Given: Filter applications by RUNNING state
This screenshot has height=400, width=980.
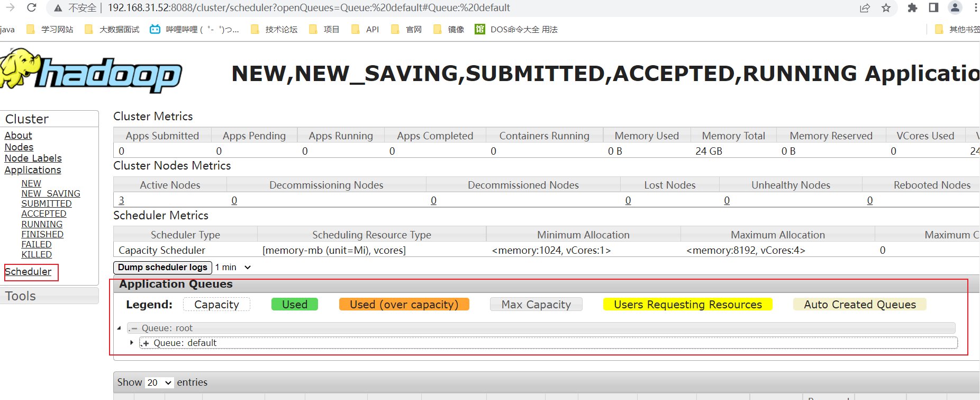Looking at the screenshot, I should [x=42, y=224].
